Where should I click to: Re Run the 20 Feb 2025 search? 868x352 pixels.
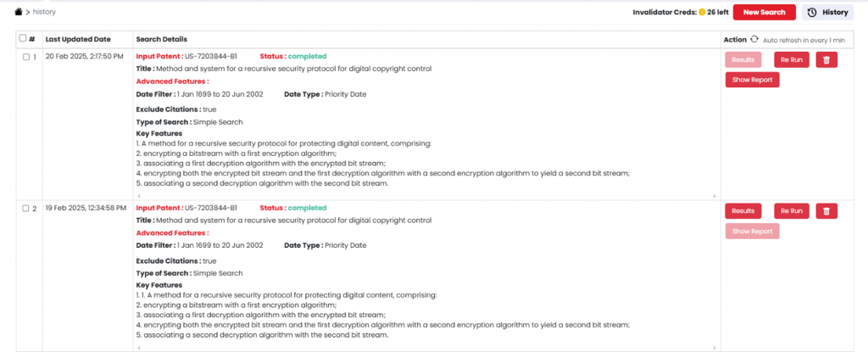click(792, 60)
